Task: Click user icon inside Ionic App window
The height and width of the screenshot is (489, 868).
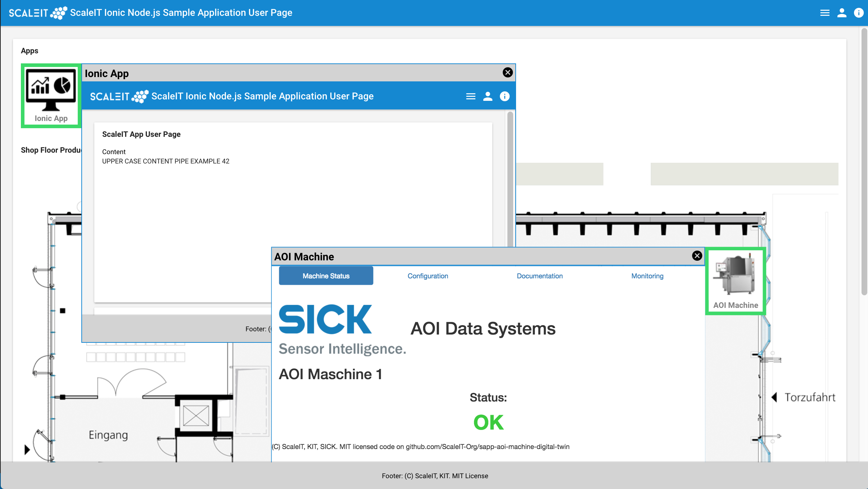Action: click(x=488, y=97)
